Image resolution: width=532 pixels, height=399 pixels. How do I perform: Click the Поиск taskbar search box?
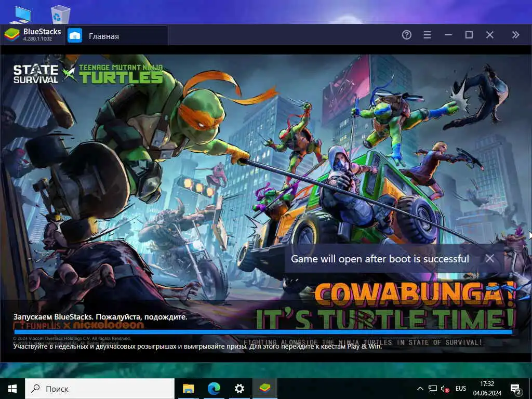(x=100, y=389)
